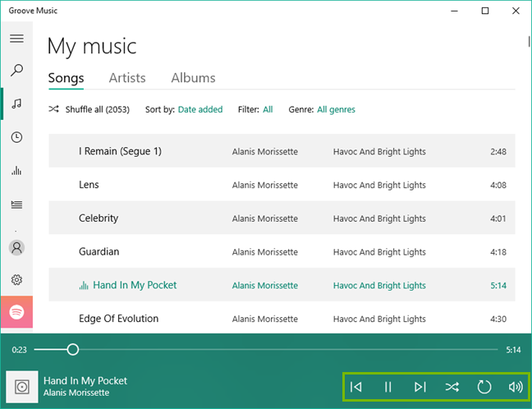
Task: Maximize the Groove Music window
Action: [x=485, y=11]
